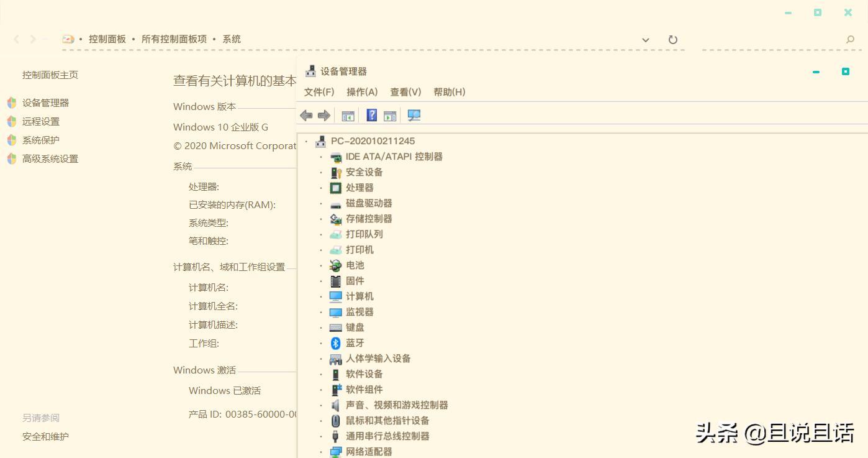The image size is (868, 458).
Task: Click the 产品 ID text in the System window
Action: pos(243,414)
